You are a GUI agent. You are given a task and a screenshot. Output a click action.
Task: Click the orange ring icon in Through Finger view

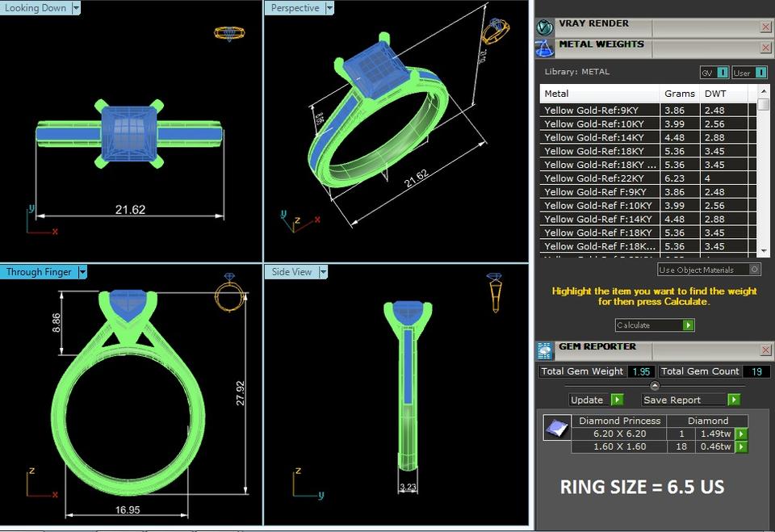pyautogui.click(x=230, y=293)
